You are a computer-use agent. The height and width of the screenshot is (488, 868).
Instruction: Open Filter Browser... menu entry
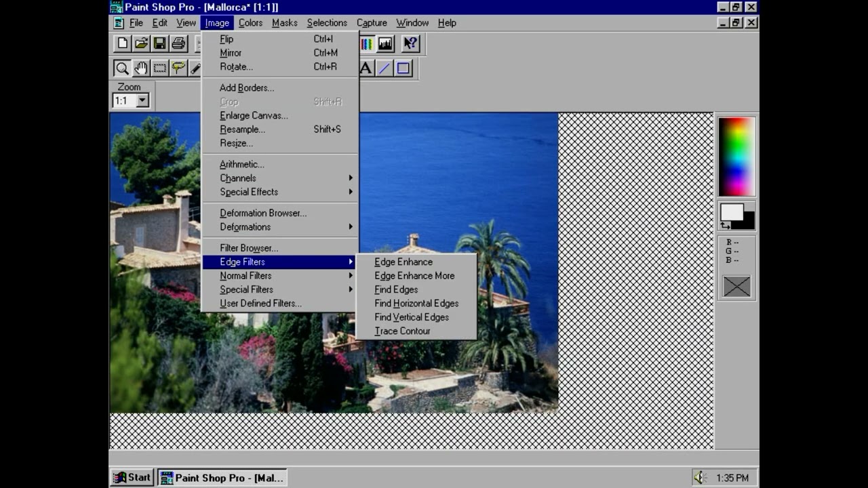coord(280,248)
